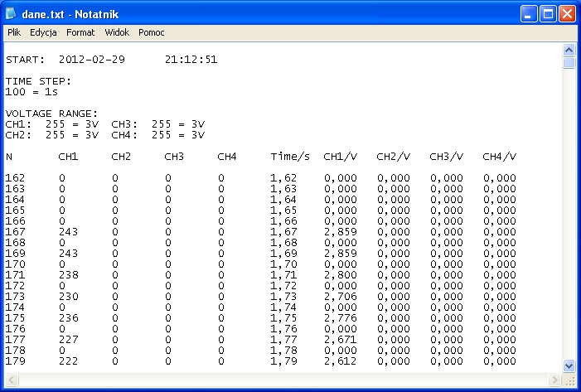Click the Time/s column header
The height and width of the screenshot is (392, 581).
290,157
